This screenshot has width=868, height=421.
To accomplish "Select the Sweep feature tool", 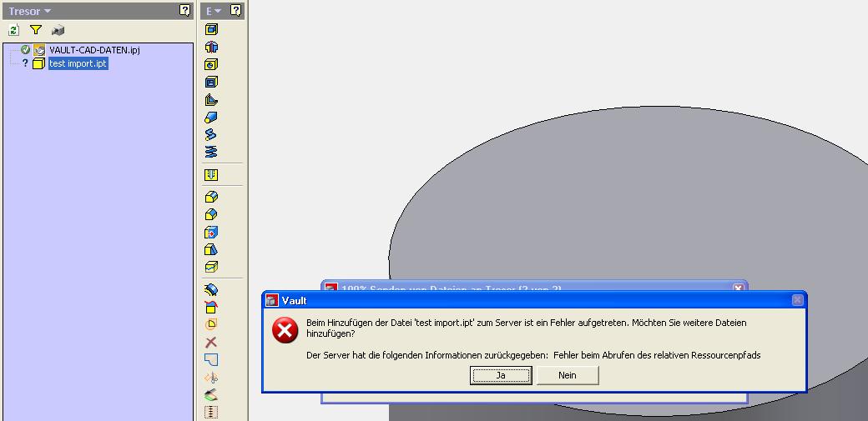I will 211,134.
